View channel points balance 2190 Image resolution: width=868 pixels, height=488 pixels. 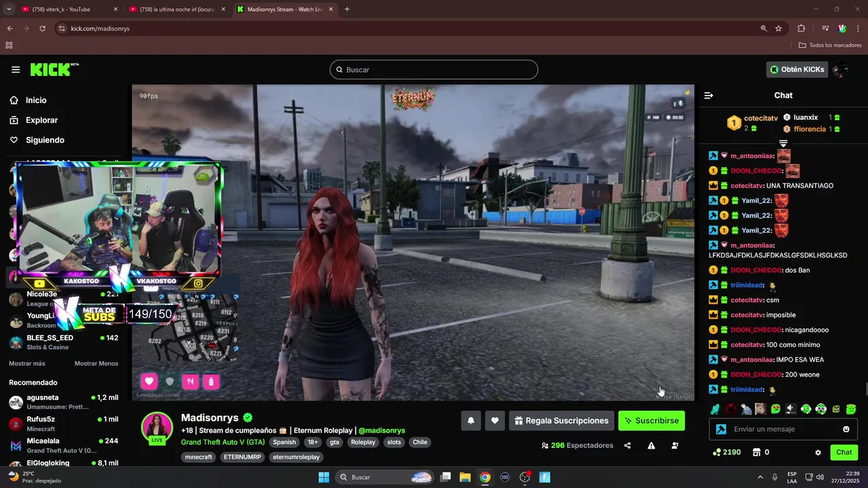727,452
